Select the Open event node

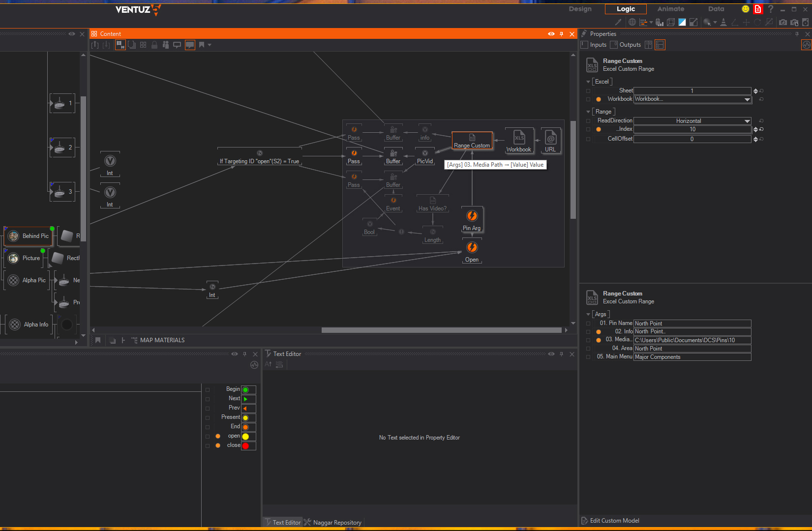pyautogui.click(x=472, y=247)
